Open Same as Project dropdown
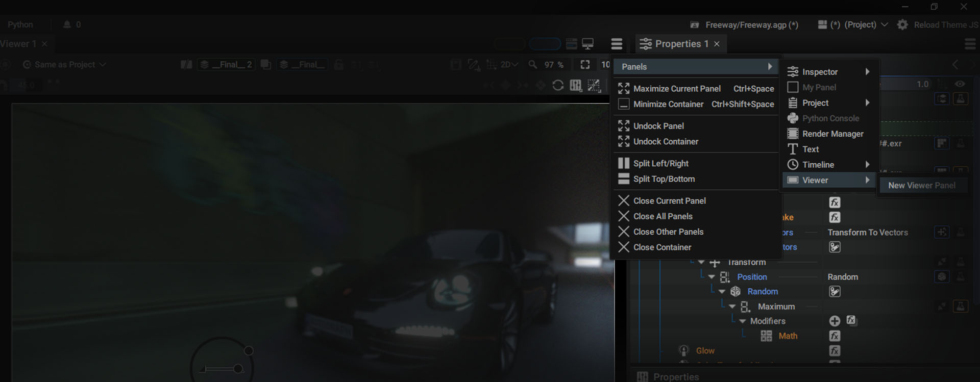The height and width of the screenshot is (382, 980). point(64,65)
